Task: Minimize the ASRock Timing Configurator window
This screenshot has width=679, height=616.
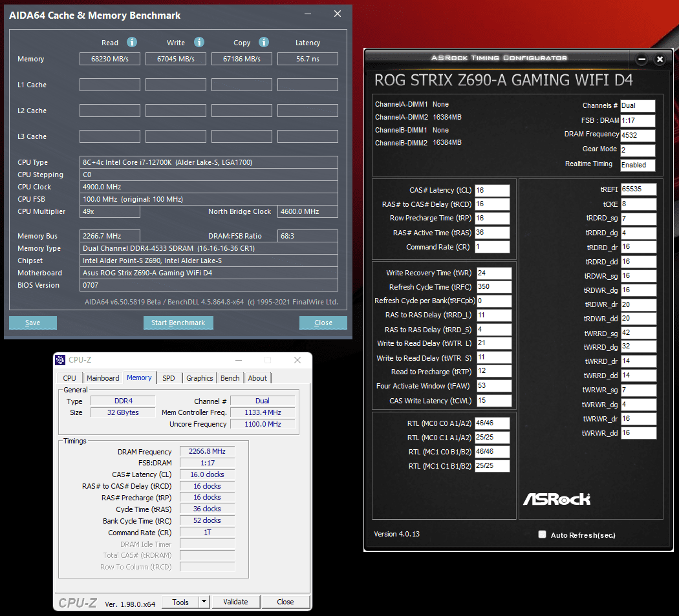Action: [x=641, y=59]
